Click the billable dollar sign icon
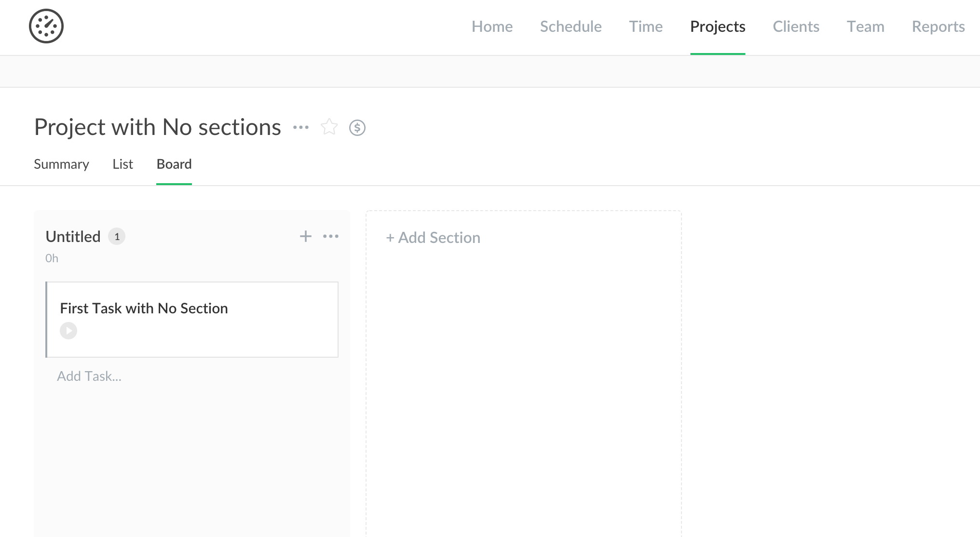Screen dimensions: 980x537 357,128
